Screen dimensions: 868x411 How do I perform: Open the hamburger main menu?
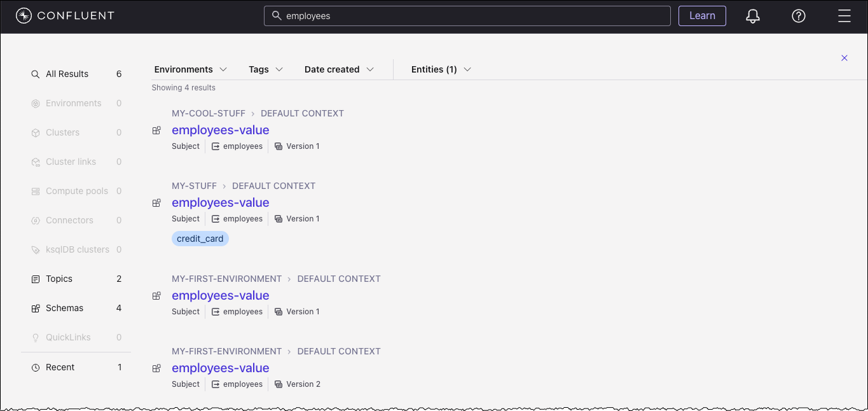point(844,17)
